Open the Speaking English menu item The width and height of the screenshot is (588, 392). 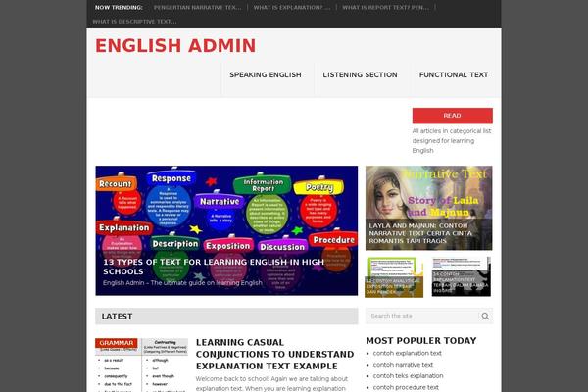pyautogui.click(x=266, y=75)
